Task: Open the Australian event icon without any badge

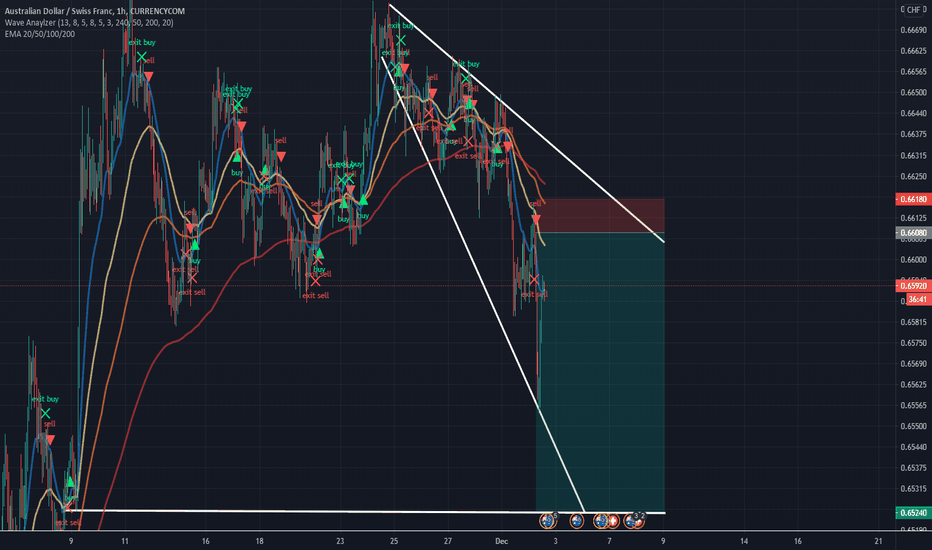Action: pyautogui.click(x=577, y=521)
